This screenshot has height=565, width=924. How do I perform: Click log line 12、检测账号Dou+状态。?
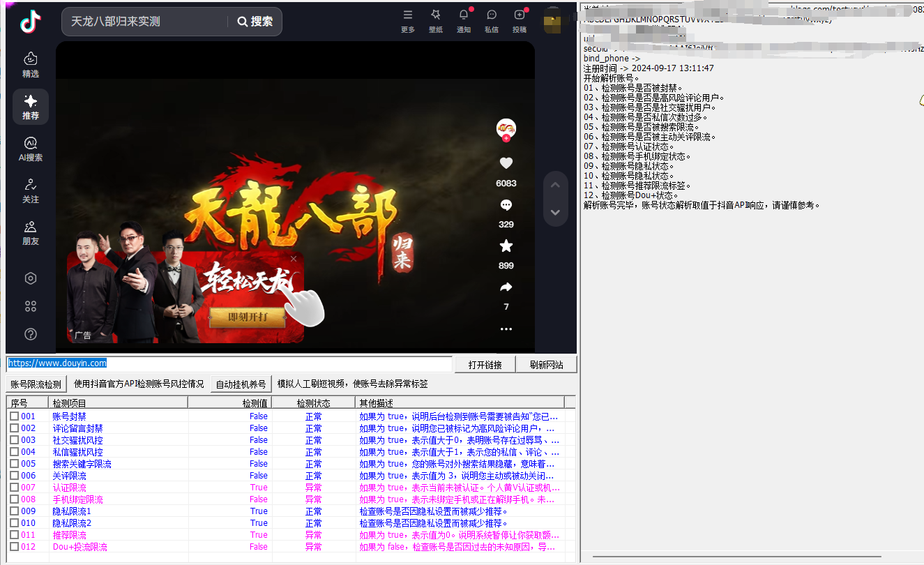(631, 195)
